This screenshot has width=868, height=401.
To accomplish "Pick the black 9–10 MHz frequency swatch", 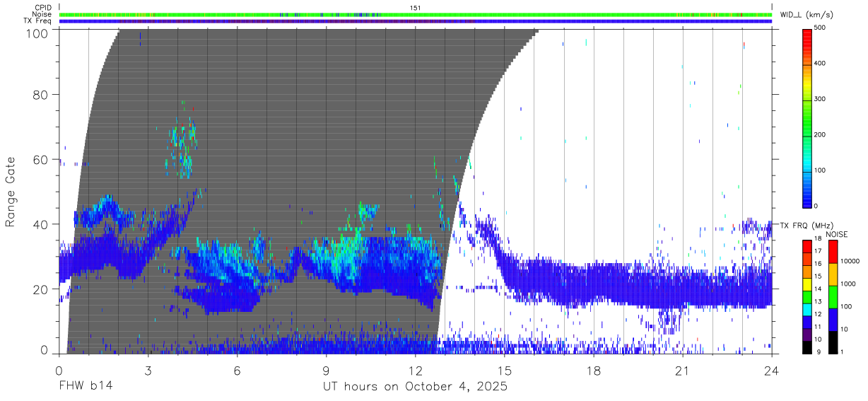I will tap(807, 347).
